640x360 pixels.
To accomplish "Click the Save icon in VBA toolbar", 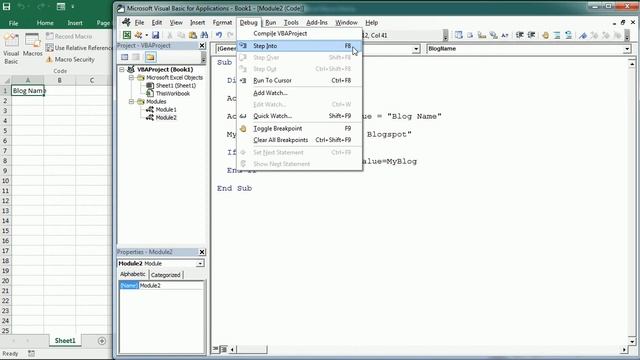I will click(156, 35).
